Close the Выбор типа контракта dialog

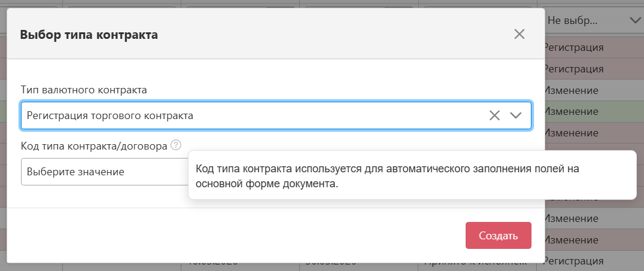pos(519,34)
